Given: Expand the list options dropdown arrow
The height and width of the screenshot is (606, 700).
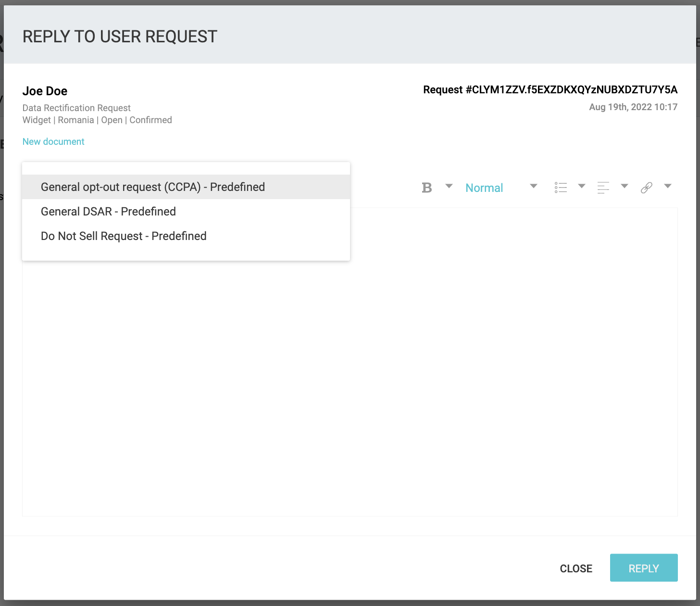Looking at the screenshot, I should [x=581, y=186].
